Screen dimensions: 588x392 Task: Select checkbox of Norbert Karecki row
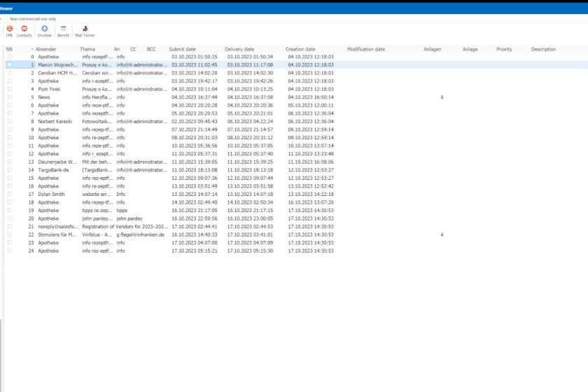[9, 121]
